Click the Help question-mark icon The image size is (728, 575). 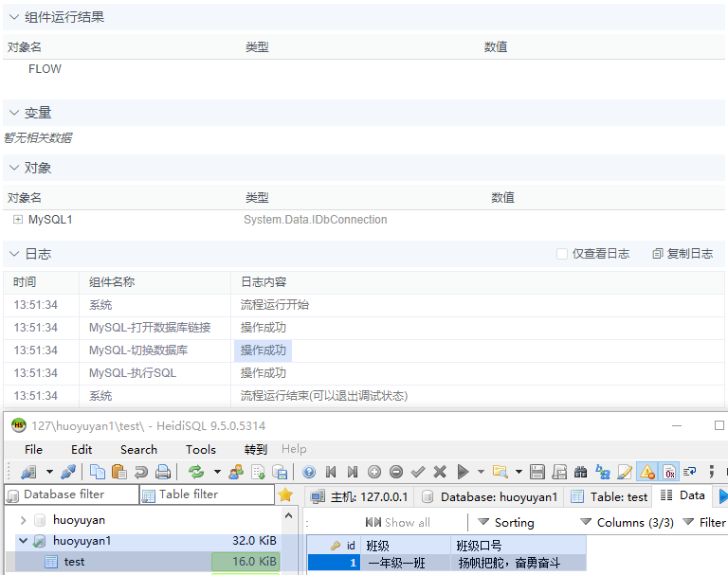[x=309, y=472]
